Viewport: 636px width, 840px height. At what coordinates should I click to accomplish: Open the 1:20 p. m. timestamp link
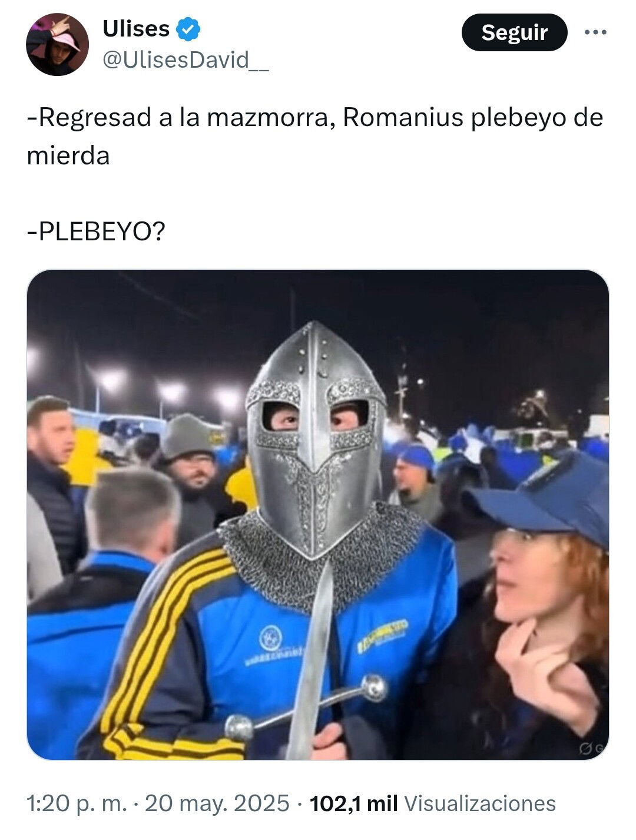tap(77, 803)
